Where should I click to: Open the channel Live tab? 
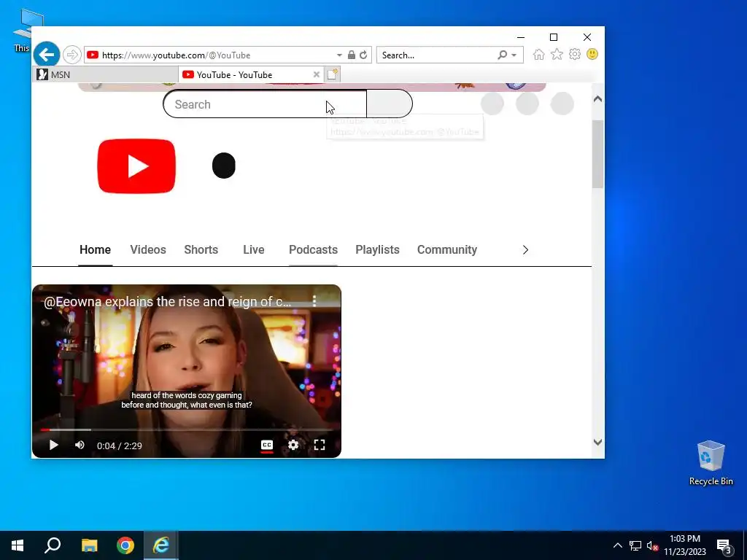[253, 249]
